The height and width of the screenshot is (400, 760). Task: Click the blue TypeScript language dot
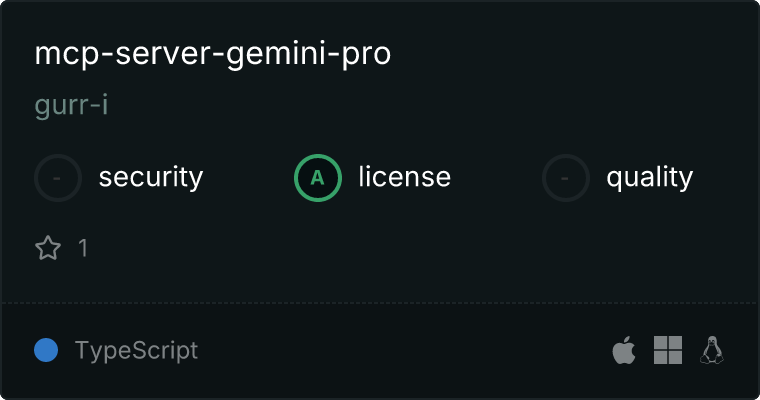pos(46,350)
